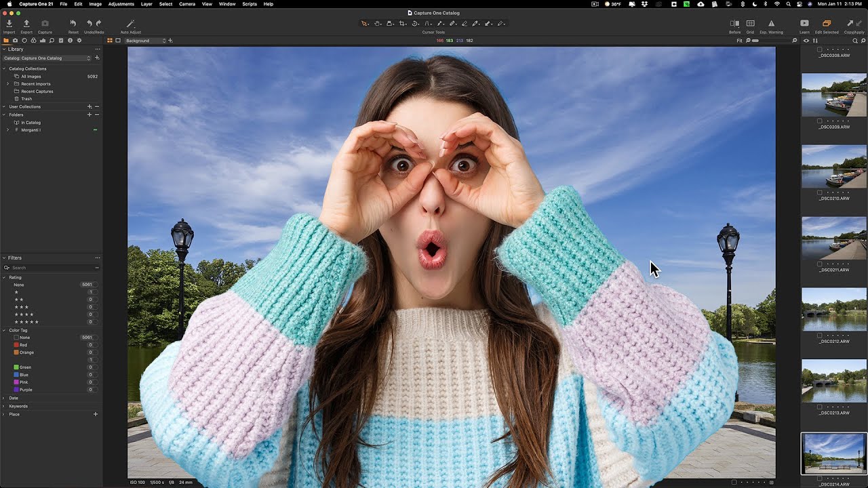Image resolution: width=868 pixels, height=488 pixels.
Task: Open the Color tool tab three-circles icon
Action: pyautogui.click(x=34, y=41)
